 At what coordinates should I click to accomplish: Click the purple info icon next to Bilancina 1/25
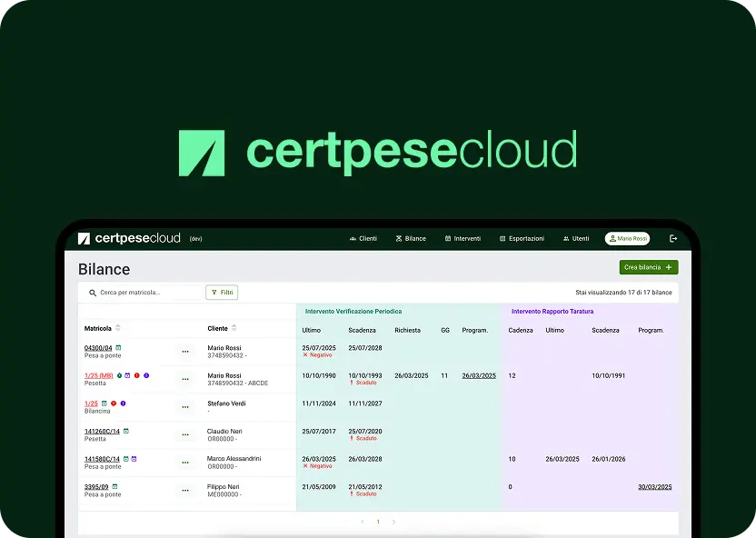(124, 403)
